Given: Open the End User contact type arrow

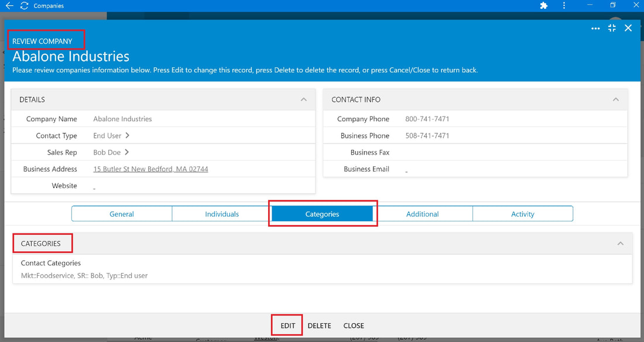Looking at the screenshot, I should coord(127,135).
